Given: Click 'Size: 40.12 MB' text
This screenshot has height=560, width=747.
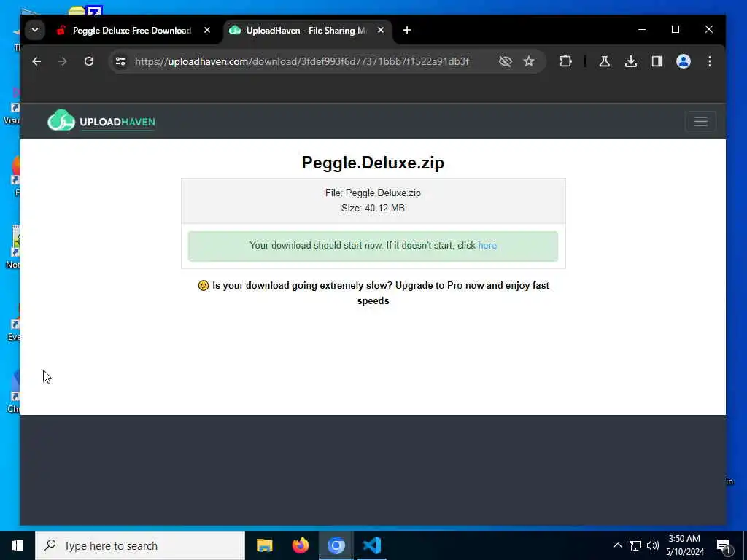Looking at the screenshot, I should [x=373, y=208].
